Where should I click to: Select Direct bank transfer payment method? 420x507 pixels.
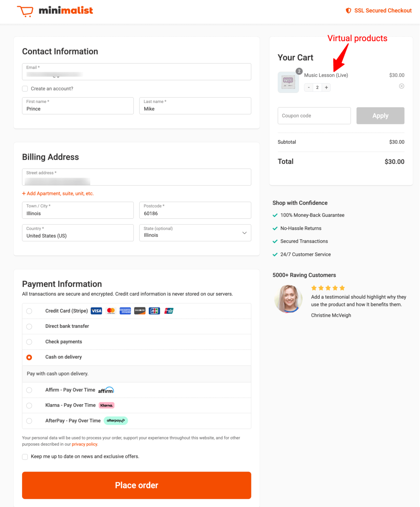[x=29, y=326]
